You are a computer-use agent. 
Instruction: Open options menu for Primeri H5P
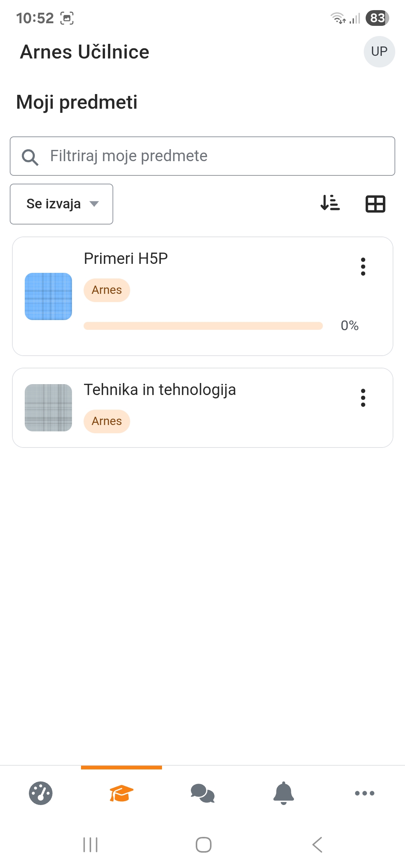click(x=363, y=266)
